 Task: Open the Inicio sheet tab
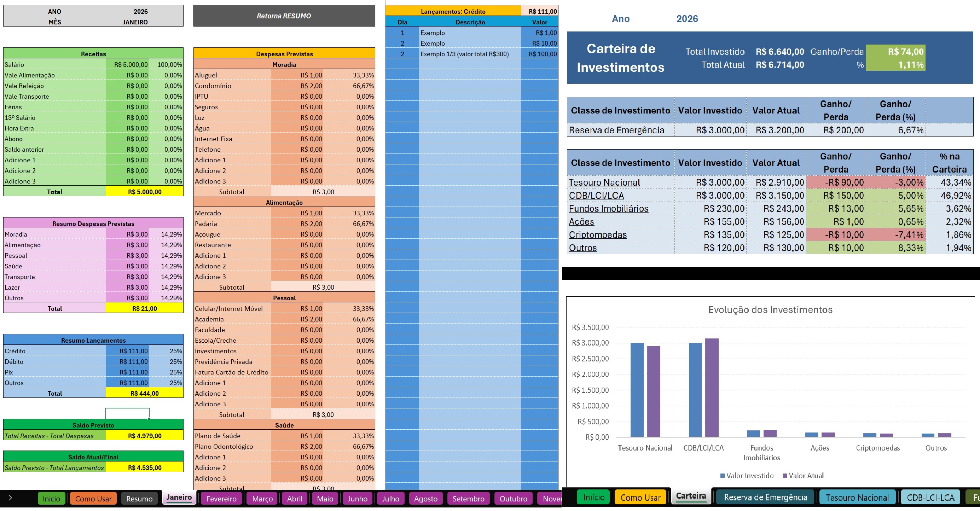(x=51, y=498)
